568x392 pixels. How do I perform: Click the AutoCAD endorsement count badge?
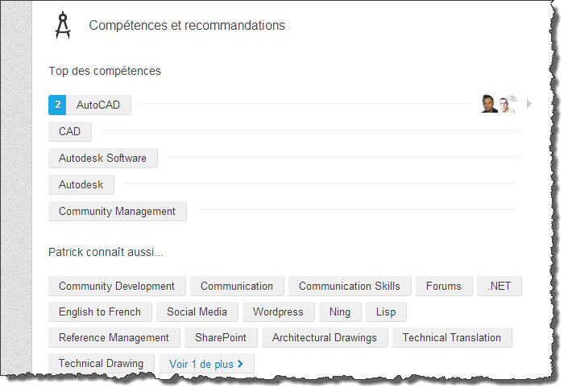(x=57, y=105)
